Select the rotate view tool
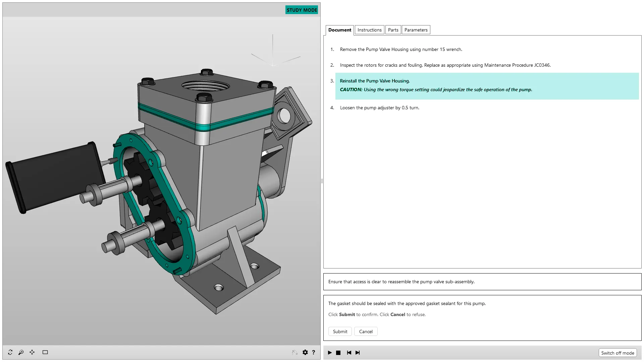644x362 pixels. [10, 352]
